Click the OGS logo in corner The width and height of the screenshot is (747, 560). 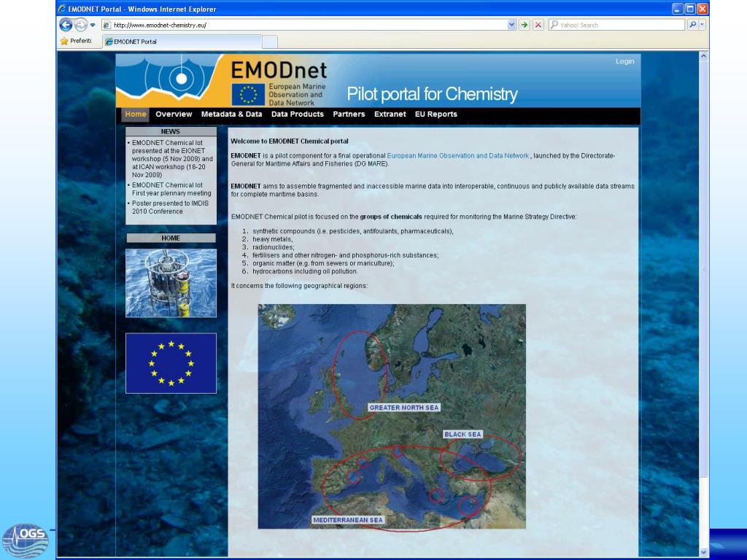point(26,540)
